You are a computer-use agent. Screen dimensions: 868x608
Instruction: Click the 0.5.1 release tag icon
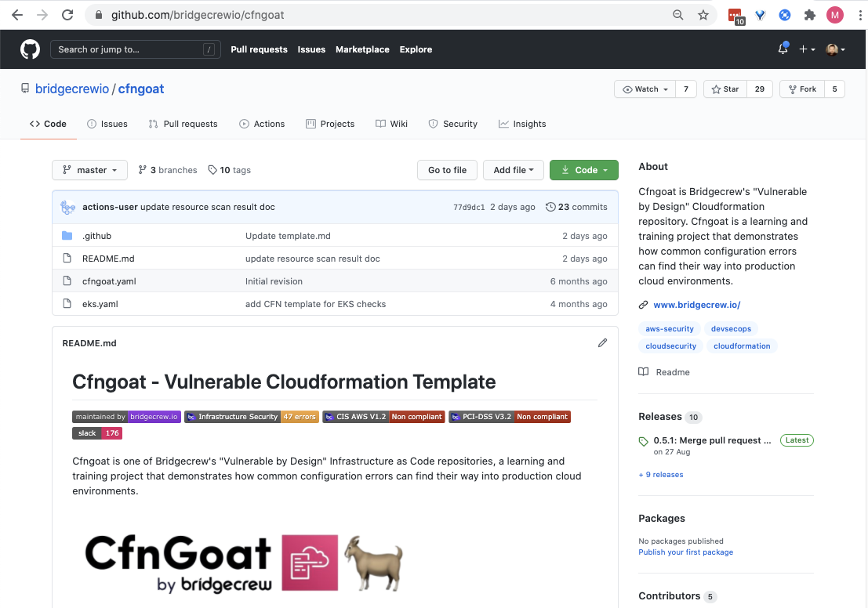coord(643,441)
